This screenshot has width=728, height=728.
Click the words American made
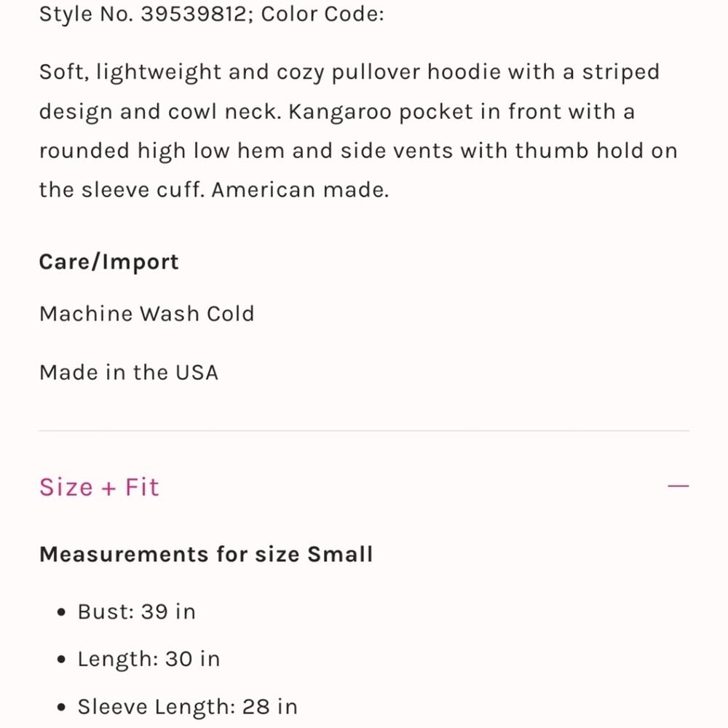click(x=300, y=190)
